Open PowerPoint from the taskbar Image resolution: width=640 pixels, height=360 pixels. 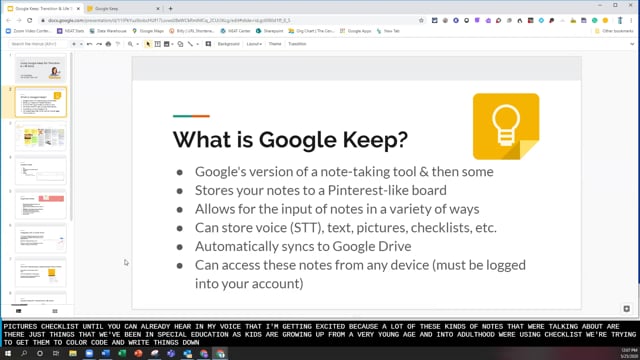pyautogui.click(x=138, y=353)
